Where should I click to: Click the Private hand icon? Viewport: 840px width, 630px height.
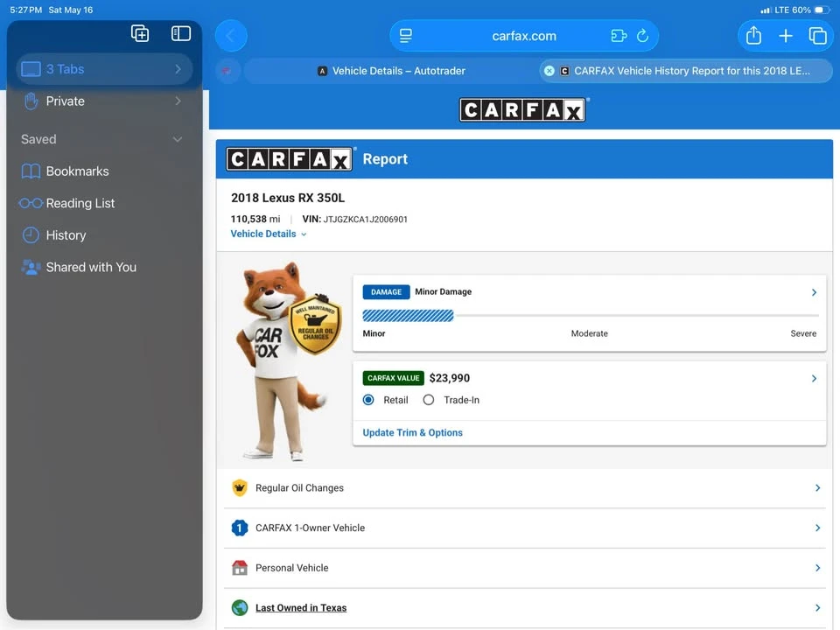tap(31, 101)
